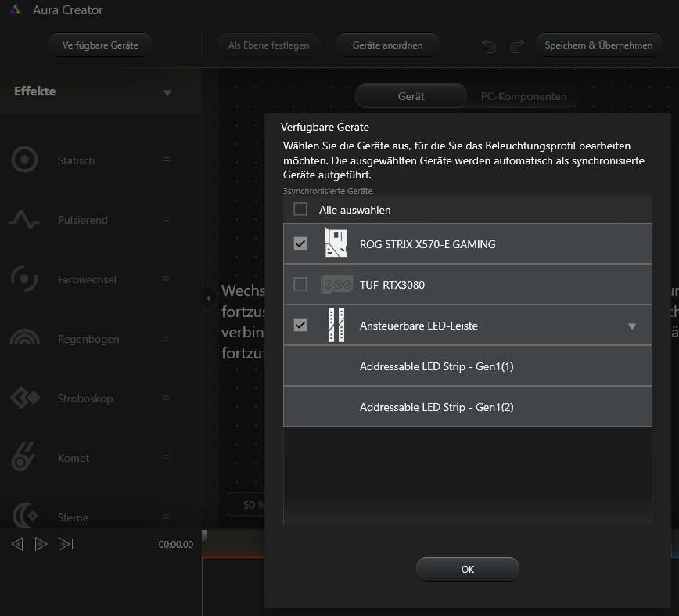Play the lighting timeline

(41, 544)
